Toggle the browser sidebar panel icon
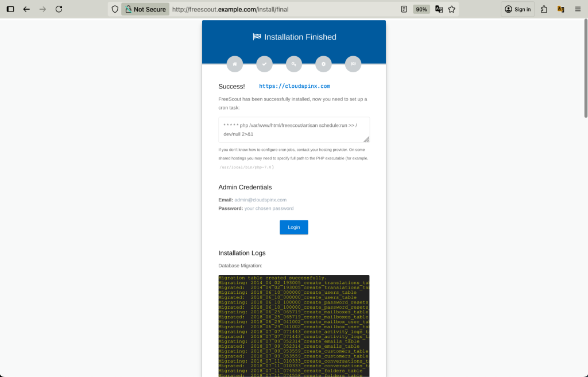Viewport: 588px width, 377px height. coord(10,9)
